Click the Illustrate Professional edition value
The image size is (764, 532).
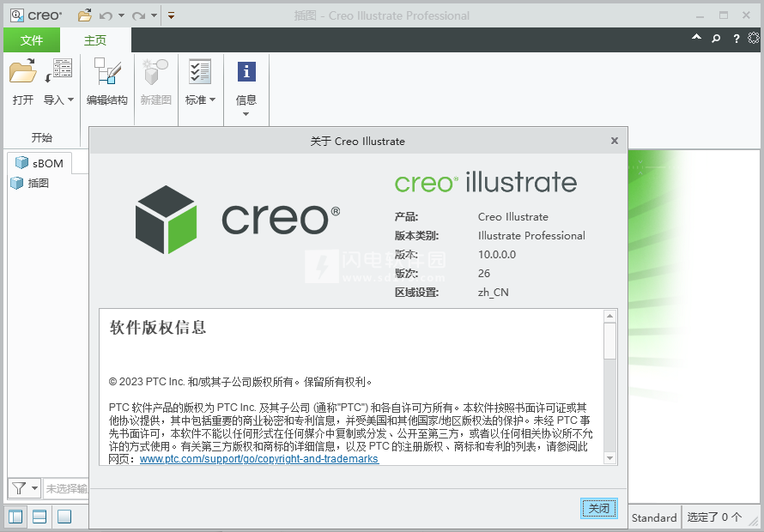[x=531, y=236]
